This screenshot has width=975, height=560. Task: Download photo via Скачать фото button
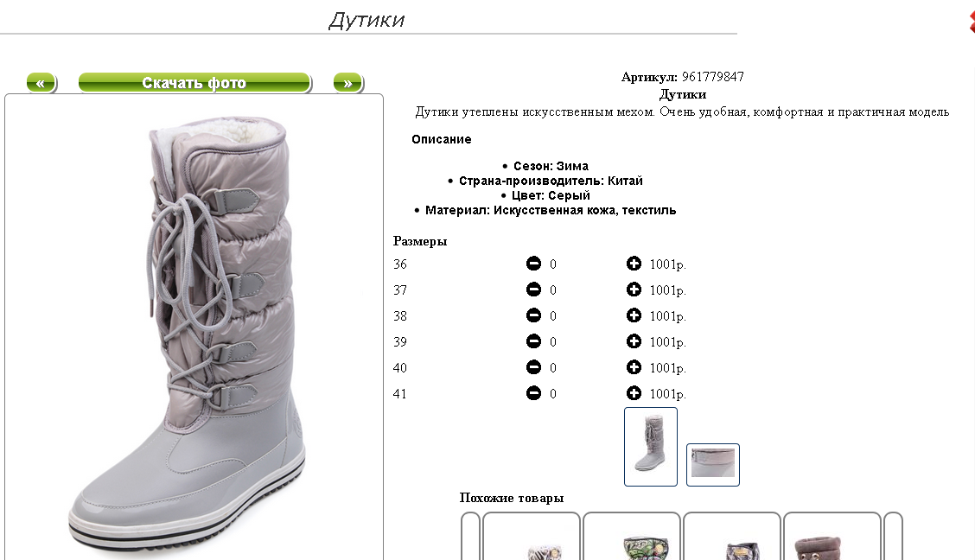[194, 83]
